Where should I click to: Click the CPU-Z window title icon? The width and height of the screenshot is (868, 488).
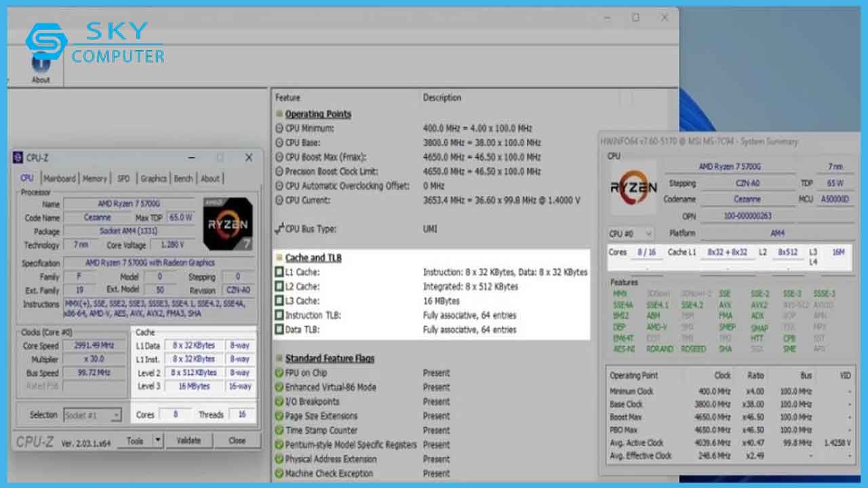coord(18,157)
